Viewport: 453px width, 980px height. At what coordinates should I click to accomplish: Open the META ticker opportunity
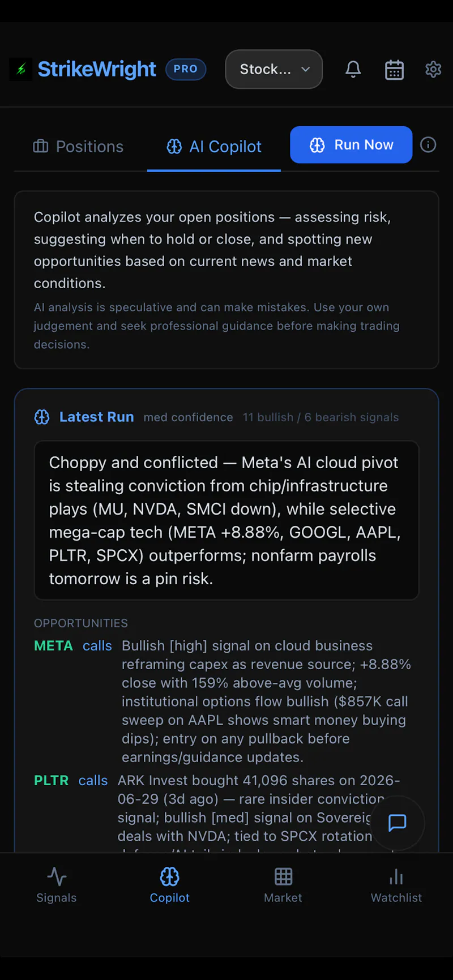[x=54, y=646]
